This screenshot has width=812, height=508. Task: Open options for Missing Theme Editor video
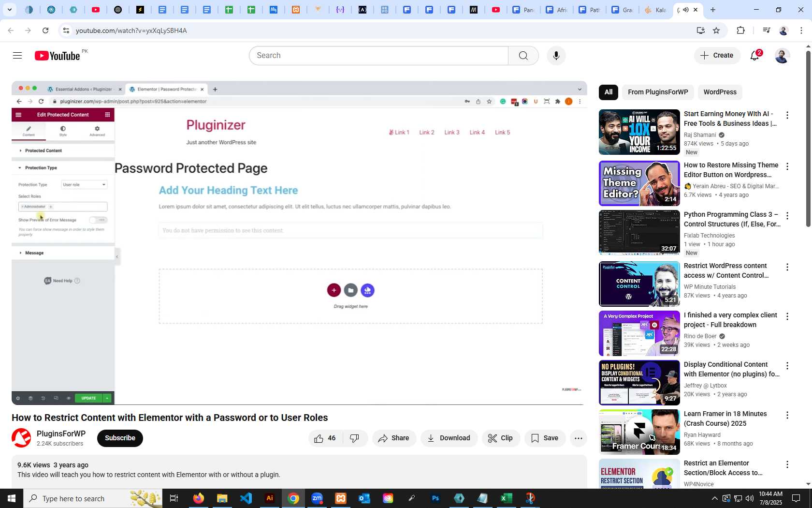click(x=787, y=166)
